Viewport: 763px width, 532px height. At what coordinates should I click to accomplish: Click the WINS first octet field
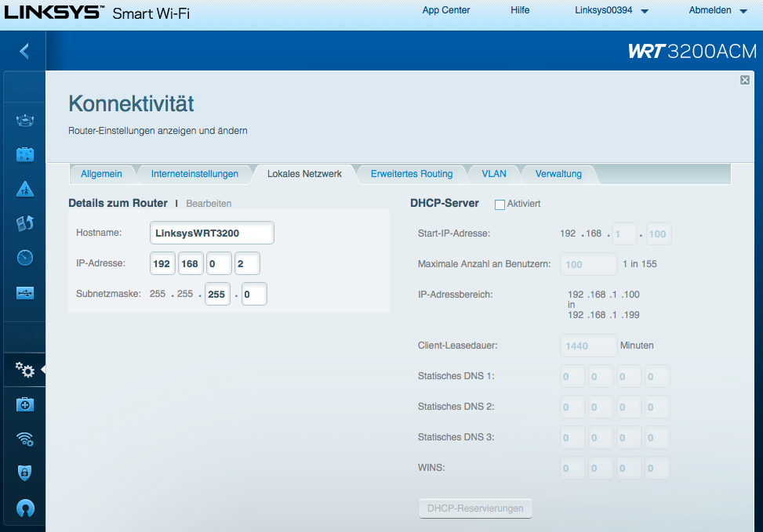572,469
